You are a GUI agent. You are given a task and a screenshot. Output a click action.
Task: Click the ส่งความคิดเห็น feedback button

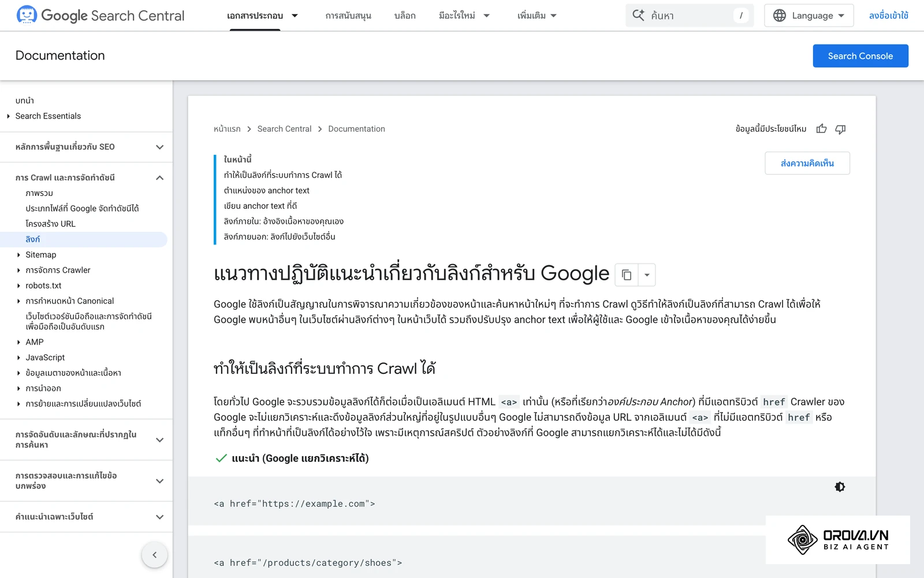pos(807,163)
